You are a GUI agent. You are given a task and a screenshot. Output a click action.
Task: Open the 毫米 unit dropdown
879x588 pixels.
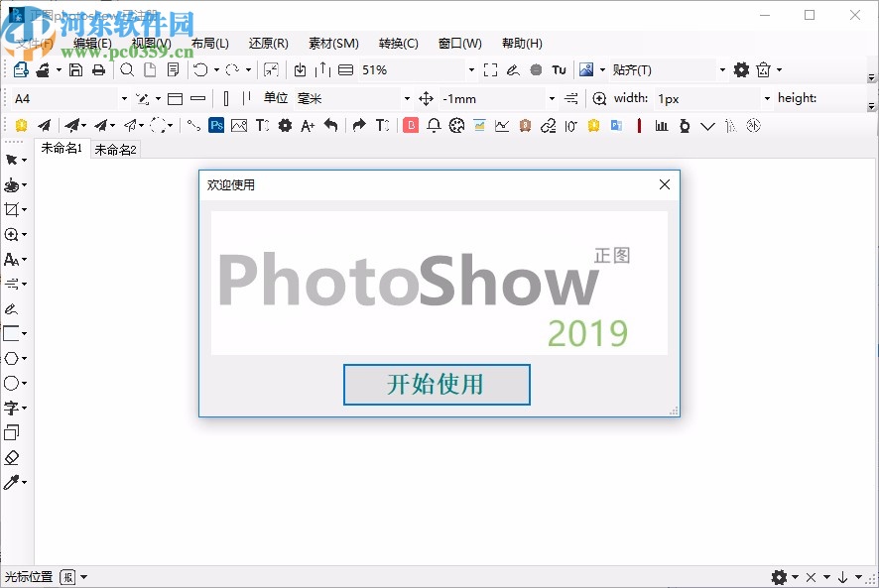coord(407,97)
